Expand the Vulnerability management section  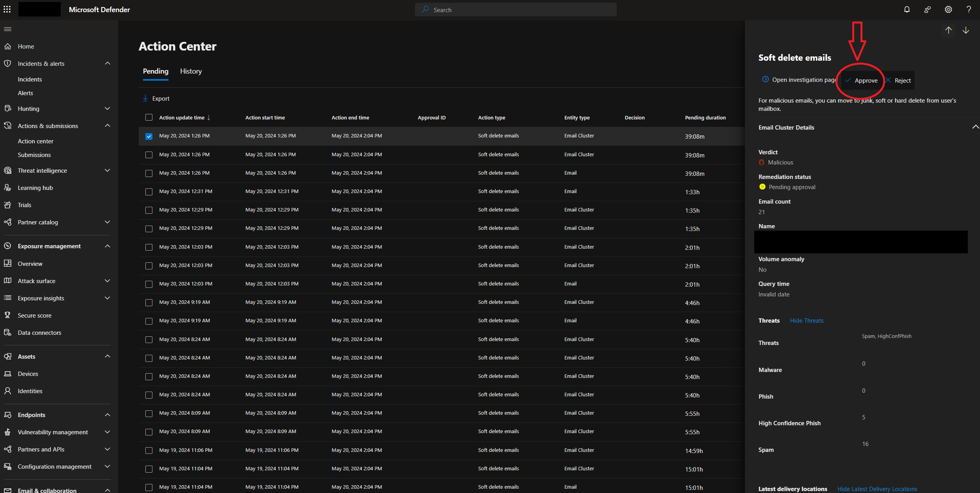tap(108, 432)
